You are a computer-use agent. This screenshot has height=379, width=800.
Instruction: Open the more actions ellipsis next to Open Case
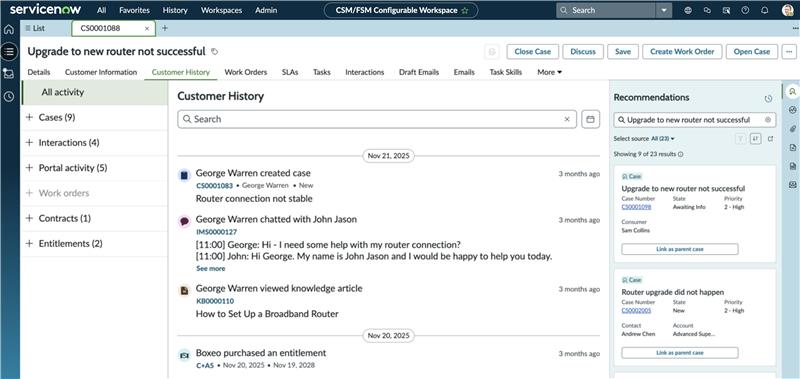[789, 52]
